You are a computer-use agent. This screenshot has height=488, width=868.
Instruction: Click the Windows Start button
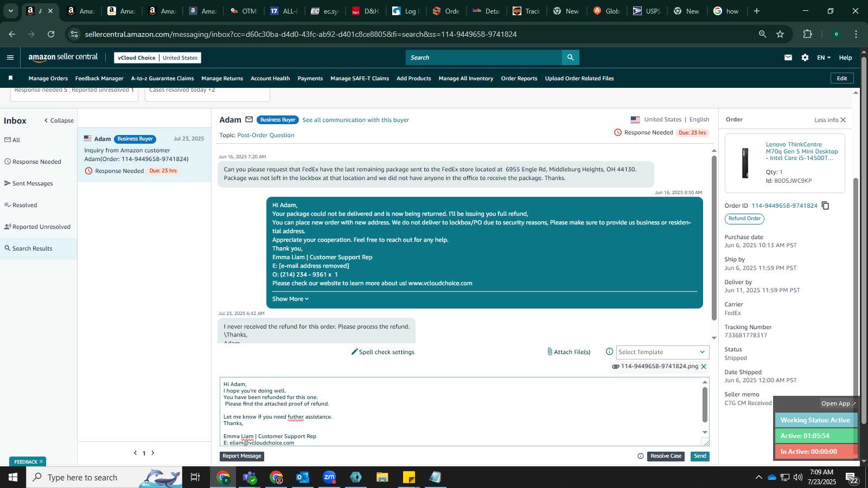(x=13, y=477)
